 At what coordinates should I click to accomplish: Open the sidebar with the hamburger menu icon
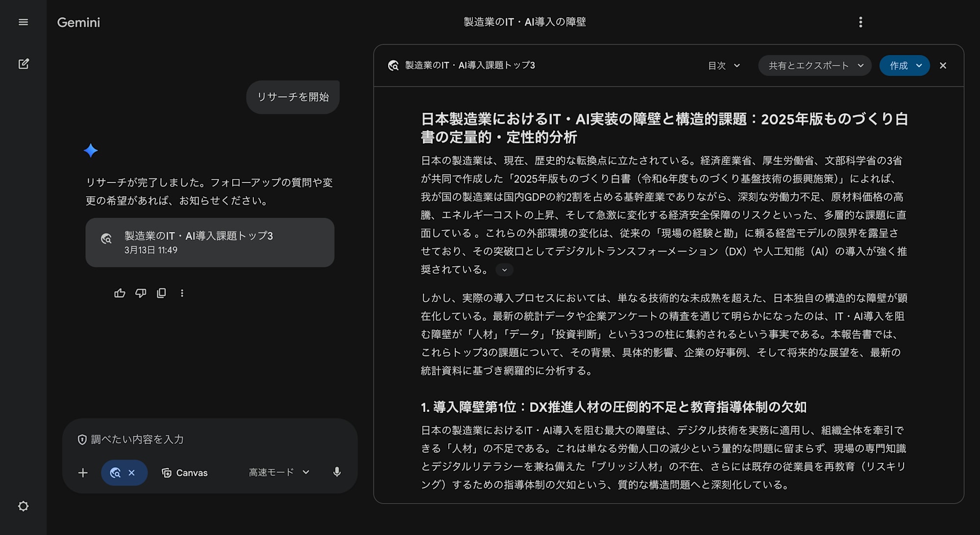23,22
